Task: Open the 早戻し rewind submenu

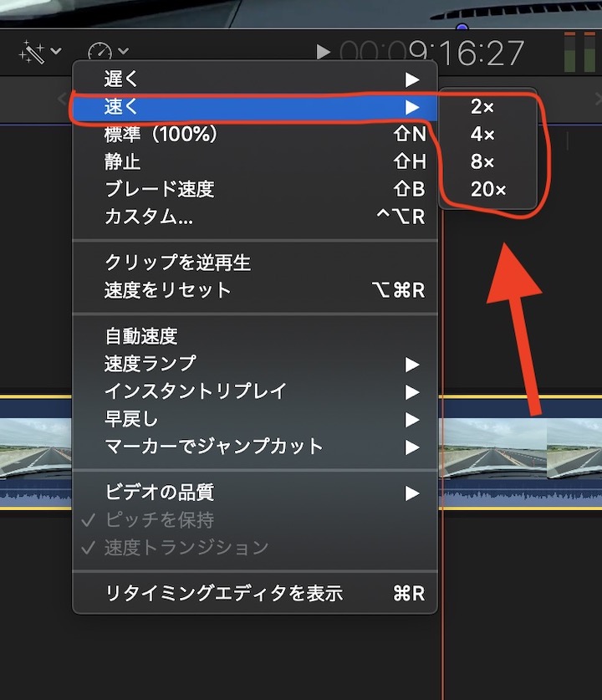Action: pyautogui.click(x=255, y=419)
